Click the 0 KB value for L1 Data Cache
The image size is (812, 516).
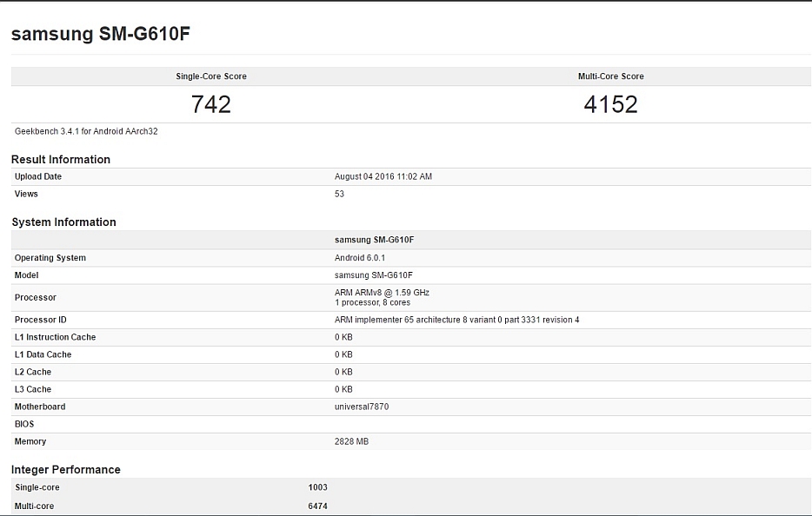coord(343,354)
